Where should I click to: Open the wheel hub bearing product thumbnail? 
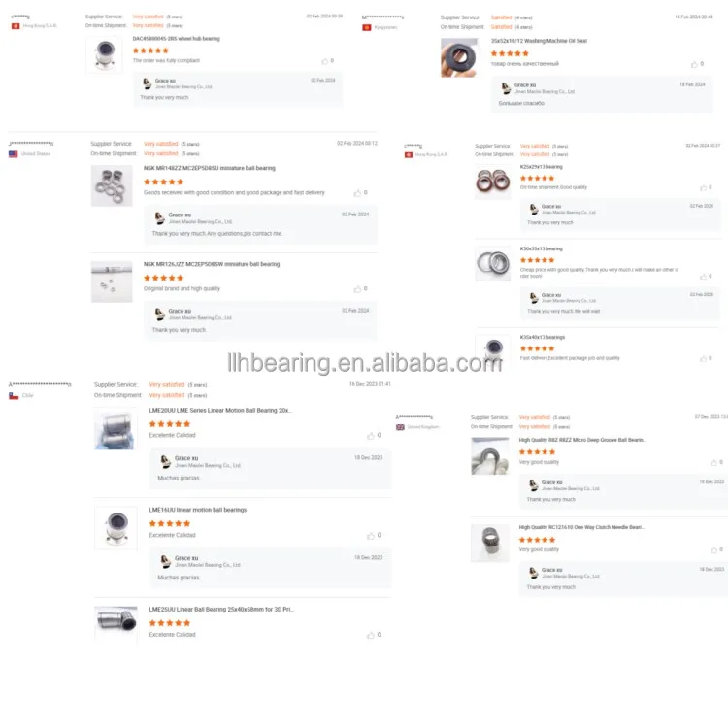pos(105,54)
